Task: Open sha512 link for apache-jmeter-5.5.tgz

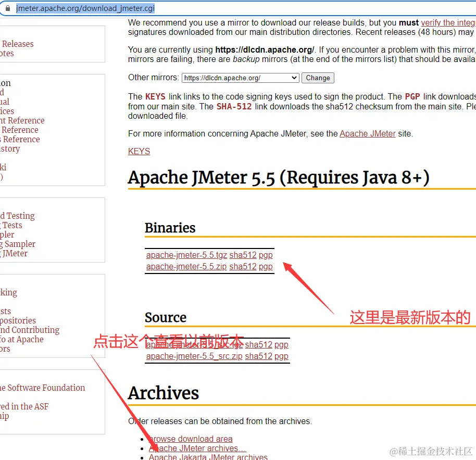Action: click(243, 255)
